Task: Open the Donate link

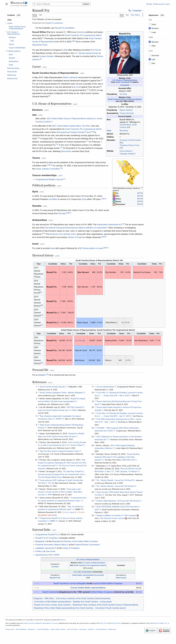Action: (149, 4)
